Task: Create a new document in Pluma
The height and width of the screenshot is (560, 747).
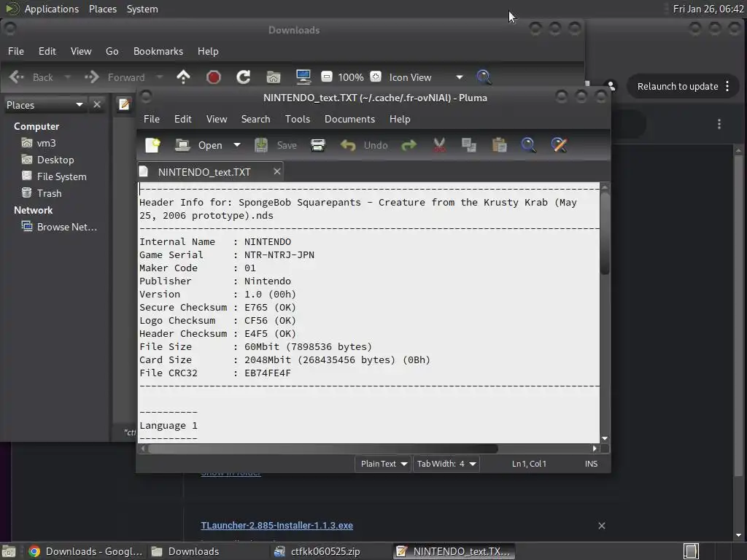Action: [x=153, y=145]
